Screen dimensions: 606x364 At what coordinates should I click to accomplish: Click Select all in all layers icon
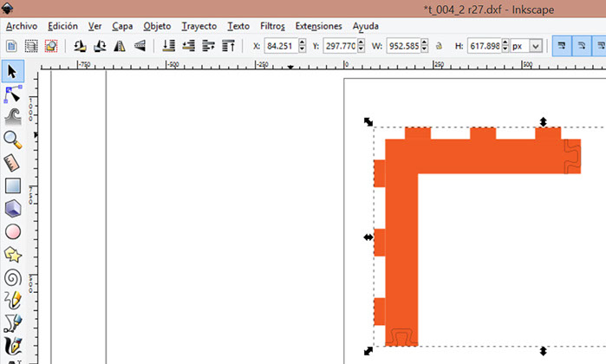click(x=31, y=47)
